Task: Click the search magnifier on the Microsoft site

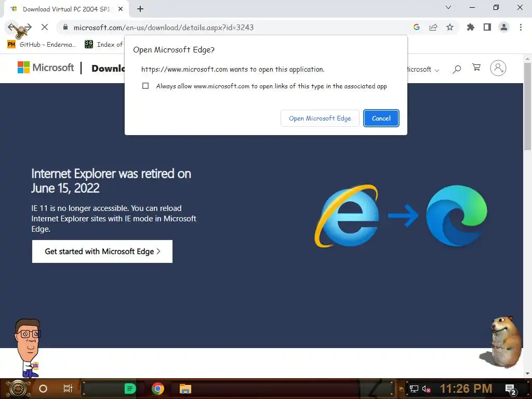Action: [x=457, y=69]
